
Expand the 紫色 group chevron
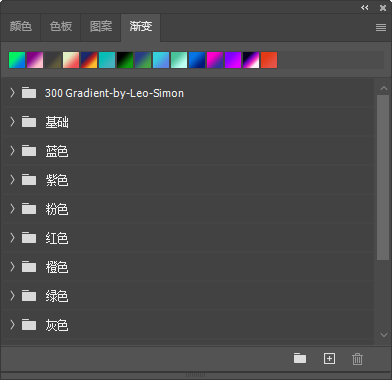[12, 180]
